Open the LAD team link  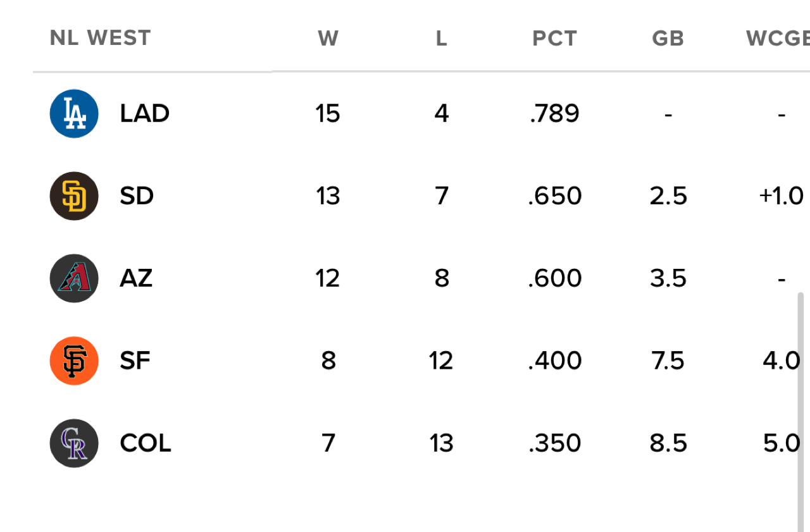point(144,114)
